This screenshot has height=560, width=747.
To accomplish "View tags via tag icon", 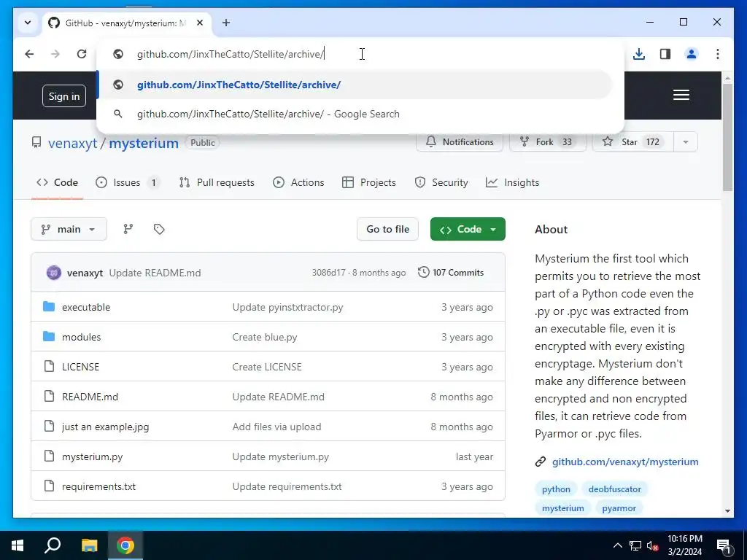I will [159, 229].
